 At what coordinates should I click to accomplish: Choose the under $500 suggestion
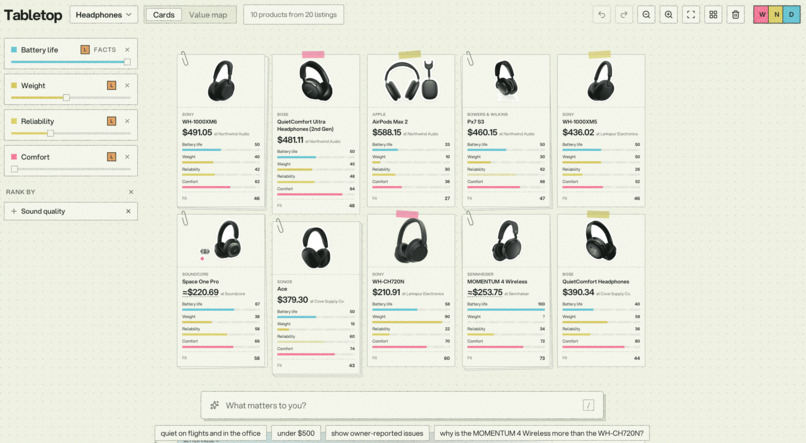pyautogui.click(x=296, y=433)
